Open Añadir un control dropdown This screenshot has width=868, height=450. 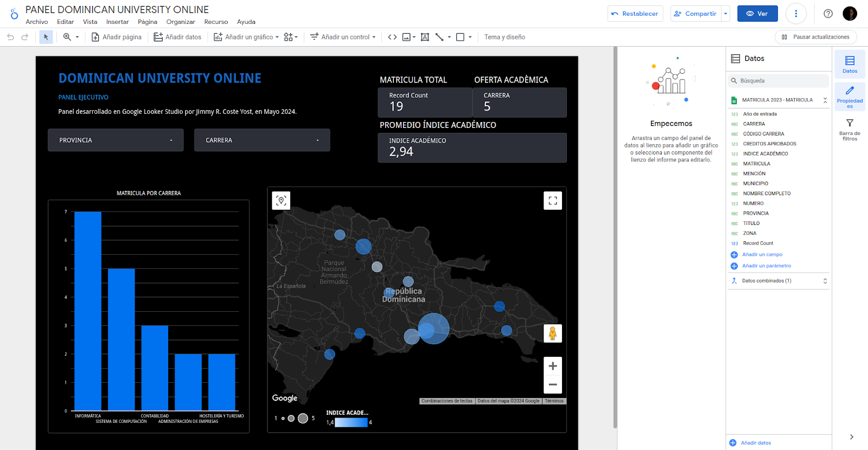coord(343,37)
